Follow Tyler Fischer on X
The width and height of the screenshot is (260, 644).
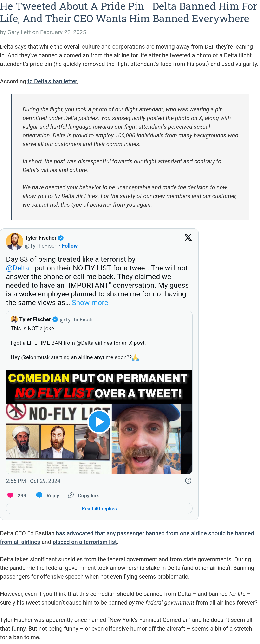click(70, 246)
